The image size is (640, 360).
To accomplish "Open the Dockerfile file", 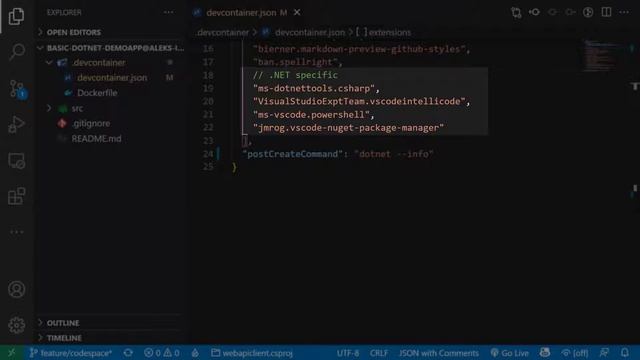I will click(x=97, y=93).
